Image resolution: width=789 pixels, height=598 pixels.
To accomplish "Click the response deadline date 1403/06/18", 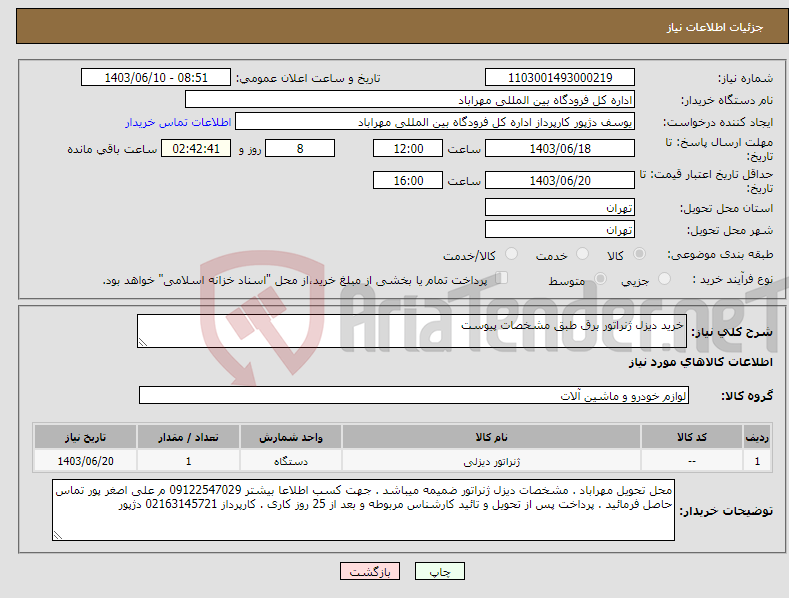I will [x=560, y=148].
